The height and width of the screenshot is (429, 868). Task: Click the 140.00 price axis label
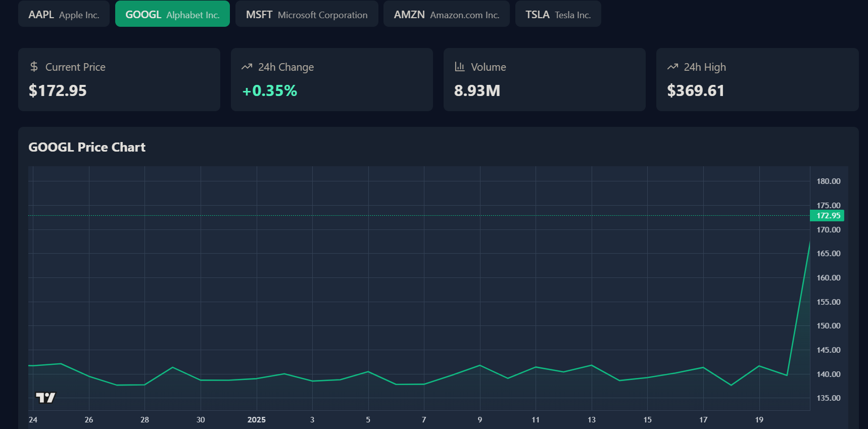[x=829, y=374]
